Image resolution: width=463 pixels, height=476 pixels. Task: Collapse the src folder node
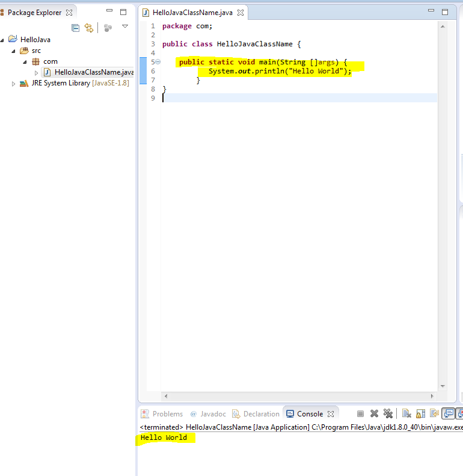coord(13,51)
